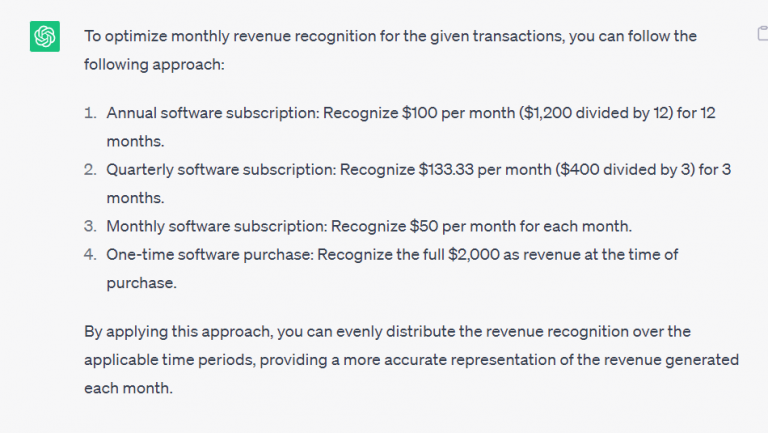The width and height of the screenshot is (768, 433).
Task: Click the list number "1." marker
Action: [x=90, y=113]
